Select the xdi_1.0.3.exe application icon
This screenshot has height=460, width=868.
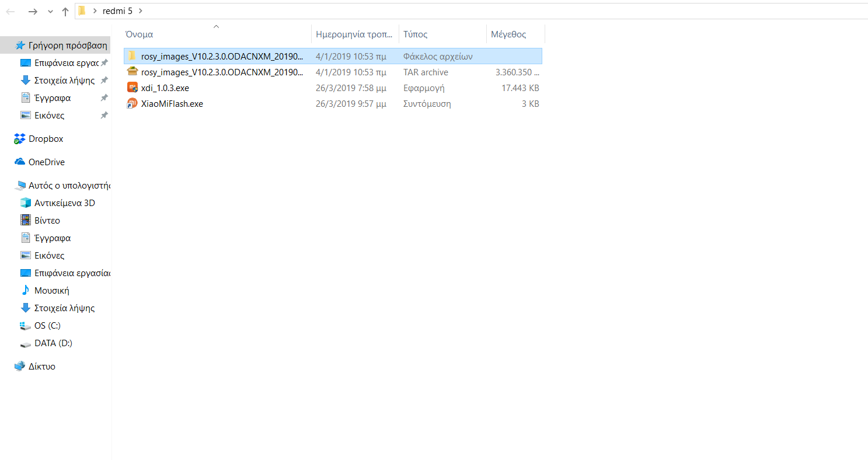pos(132,88)
